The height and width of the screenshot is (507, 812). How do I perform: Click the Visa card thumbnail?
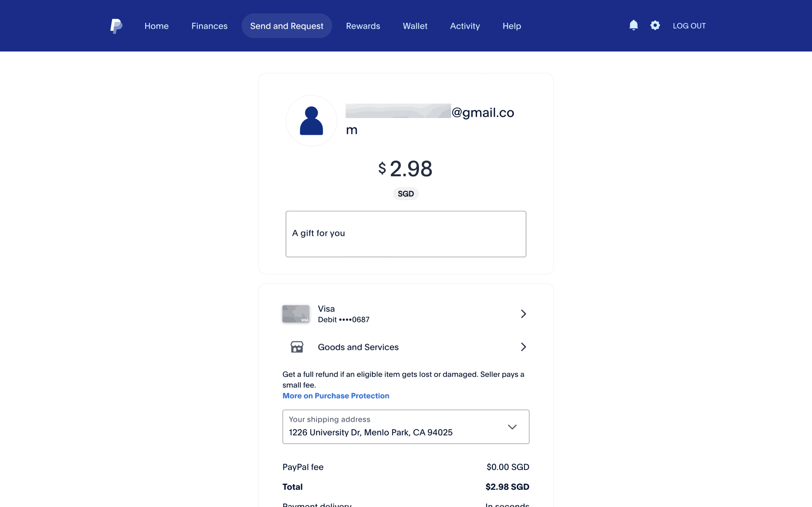pos(296,314)
